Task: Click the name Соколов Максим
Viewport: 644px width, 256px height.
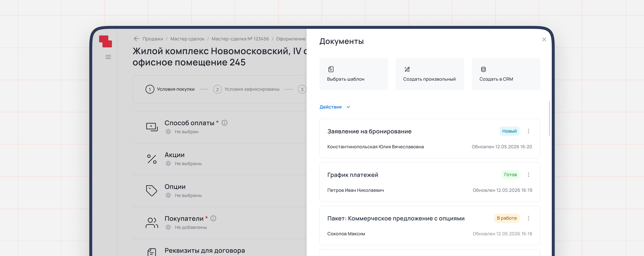Action: click(x=346, y=234)
